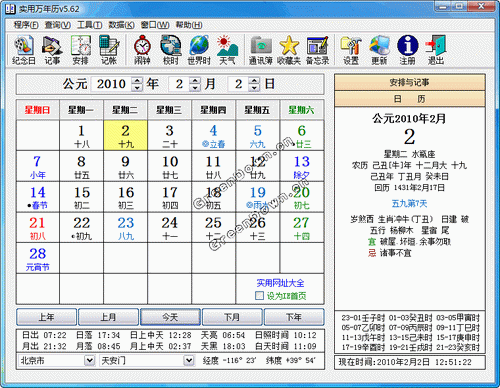Click the 校时 time sync icon

click(x=171, y=50)
